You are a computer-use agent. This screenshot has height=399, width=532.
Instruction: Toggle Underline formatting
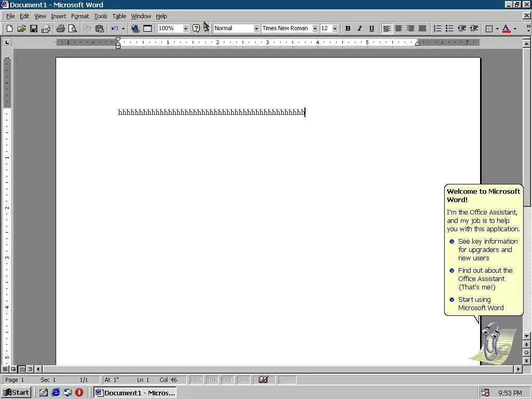[x=371, y=29]
